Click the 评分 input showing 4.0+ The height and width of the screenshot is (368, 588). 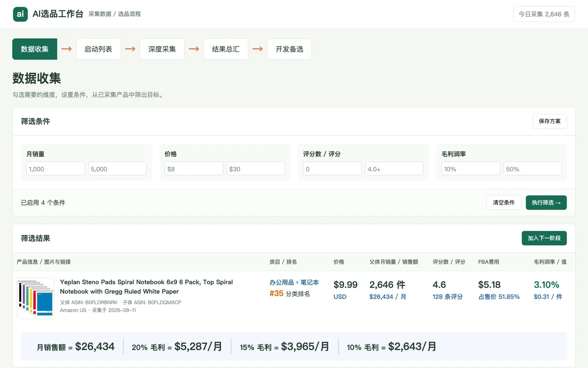tap(394, 169)
